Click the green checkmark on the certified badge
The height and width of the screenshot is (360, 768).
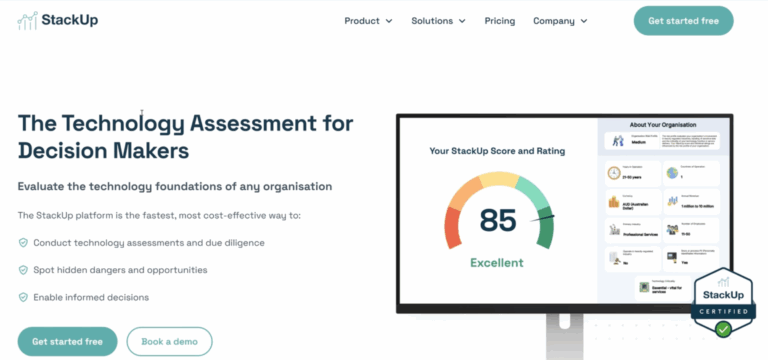[x=723, y=329]
